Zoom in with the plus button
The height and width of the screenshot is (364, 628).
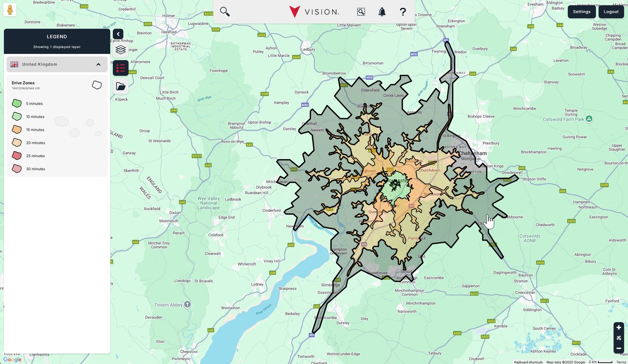(619, 327)
